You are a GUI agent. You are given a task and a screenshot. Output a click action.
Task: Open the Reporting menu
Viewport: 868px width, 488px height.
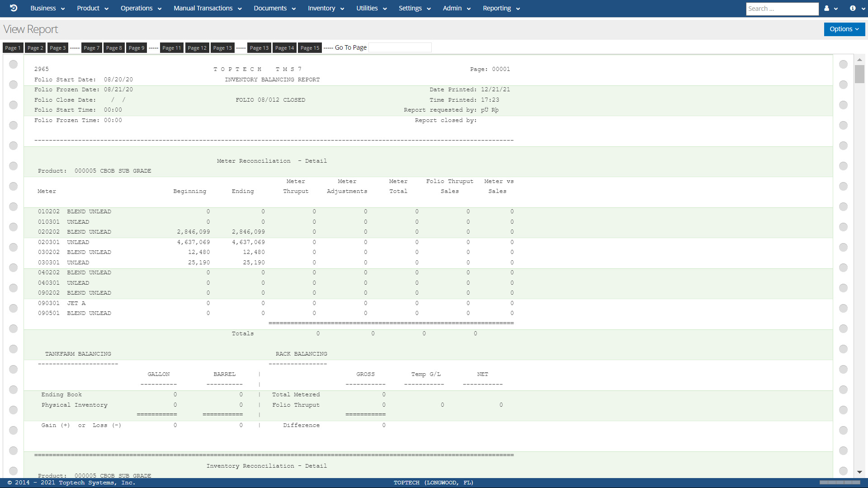pos(501,8)
